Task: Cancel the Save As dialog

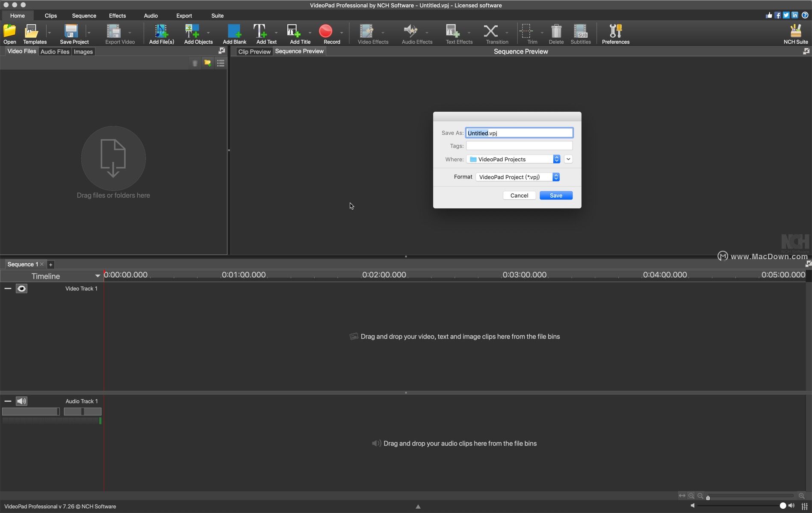Action: coord(519,195)
